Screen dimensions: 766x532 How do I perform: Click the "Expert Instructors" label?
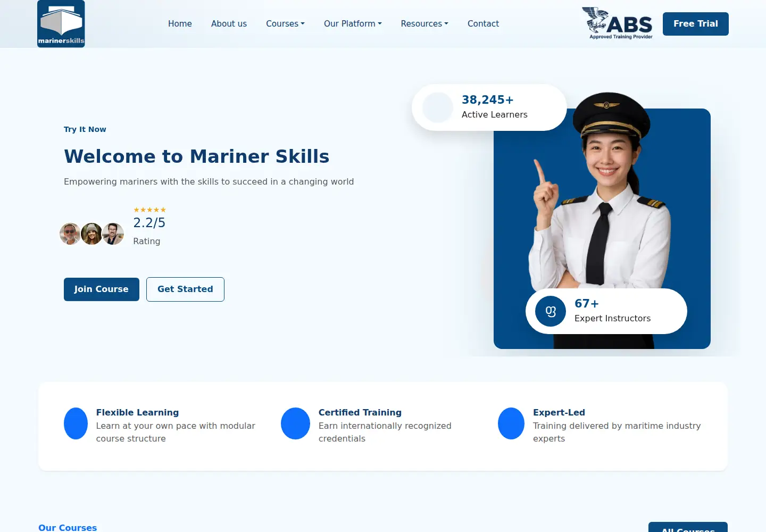click(613, 318)
